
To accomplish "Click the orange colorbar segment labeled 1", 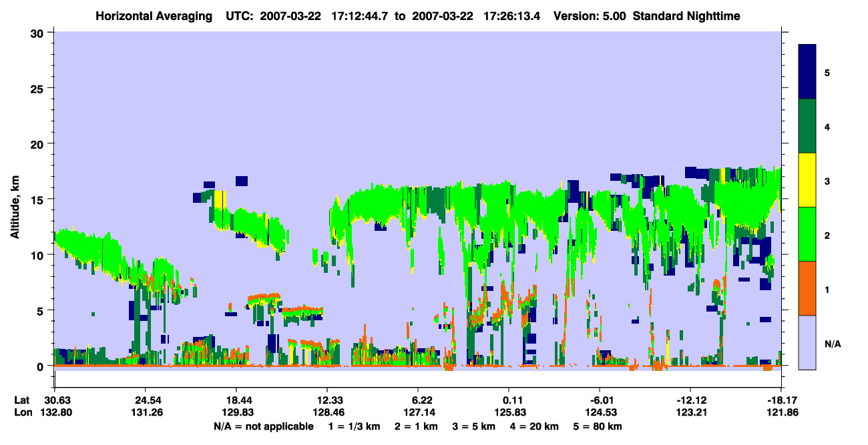I will point(807,288).
